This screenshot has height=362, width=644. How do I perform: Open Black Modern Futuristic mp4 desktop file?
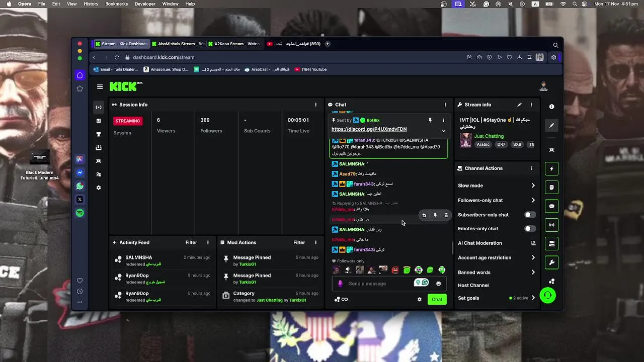(40, 165)
